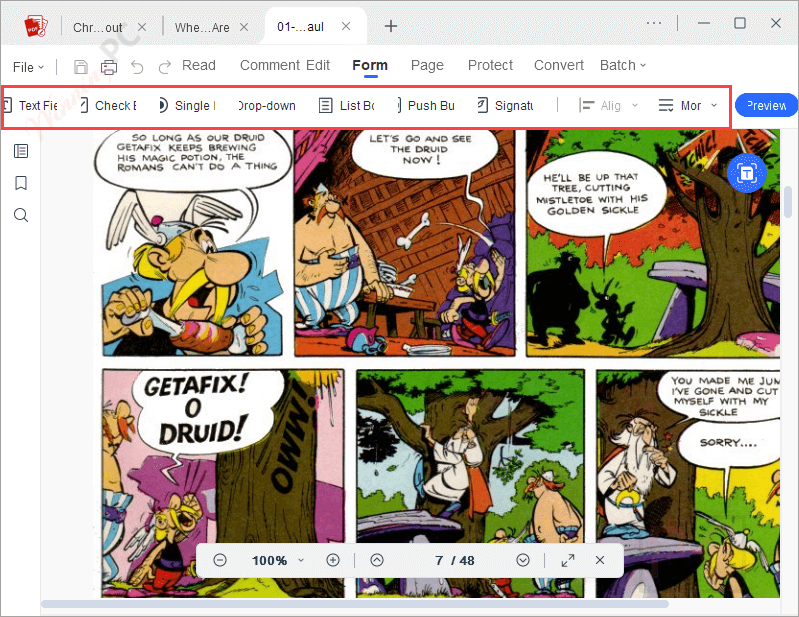Click the vertical scrollbar thumb on right
Image resolution: width=799 pixels, height=617 pixels.
(788, 202)
